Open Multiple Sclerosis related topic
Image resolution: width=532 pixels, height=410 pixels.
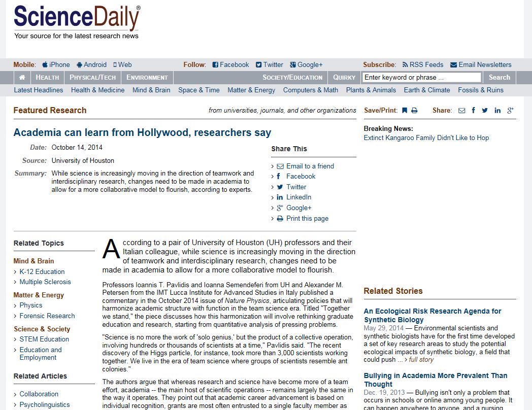[45, 282]
